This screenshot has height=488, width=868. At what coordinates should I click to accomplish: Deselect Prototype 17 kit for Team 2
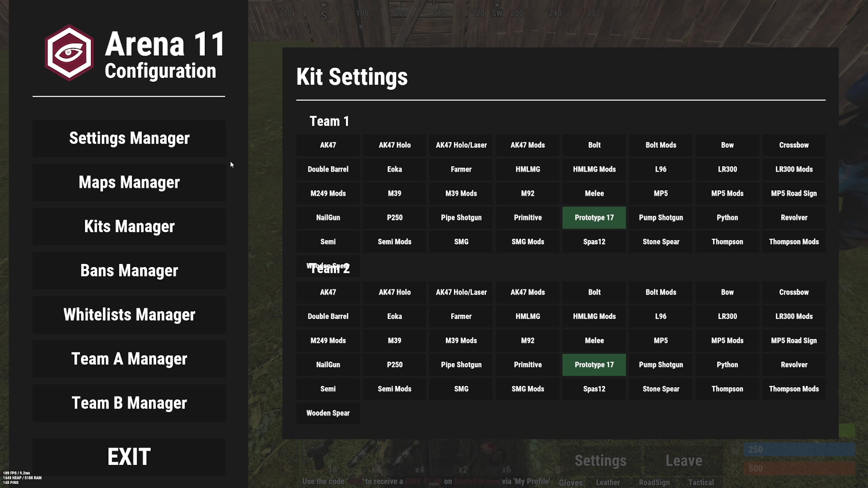[594, 365]
